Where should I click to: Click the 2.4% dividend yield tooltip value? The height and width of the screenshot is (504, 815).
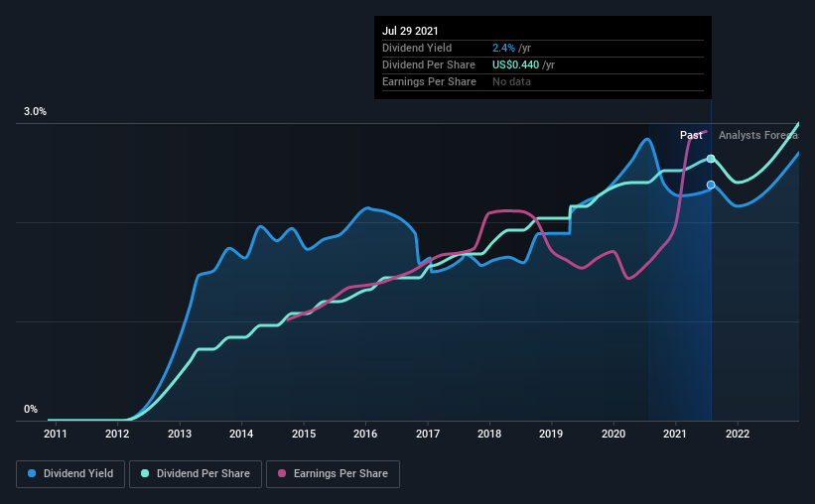click(501, 48)
